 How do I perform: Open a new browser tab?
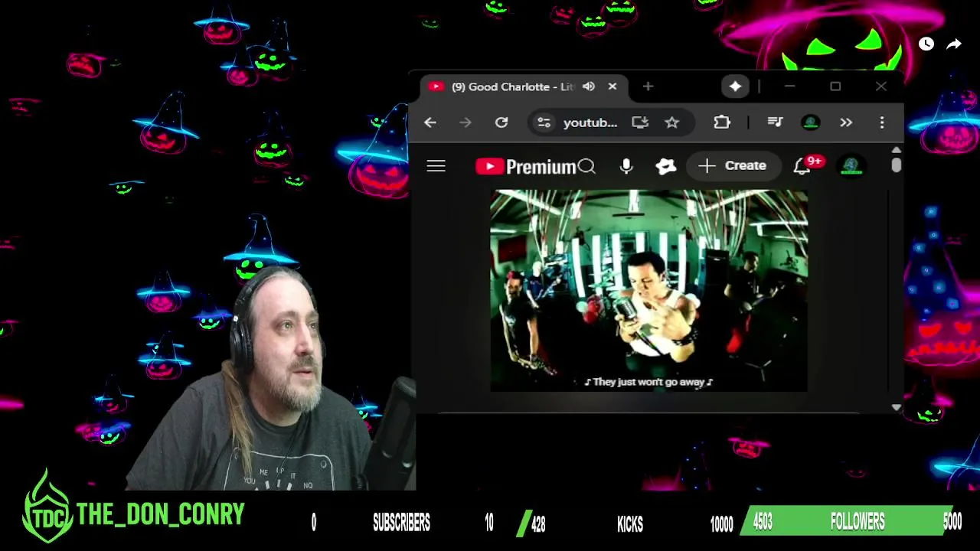648,86
